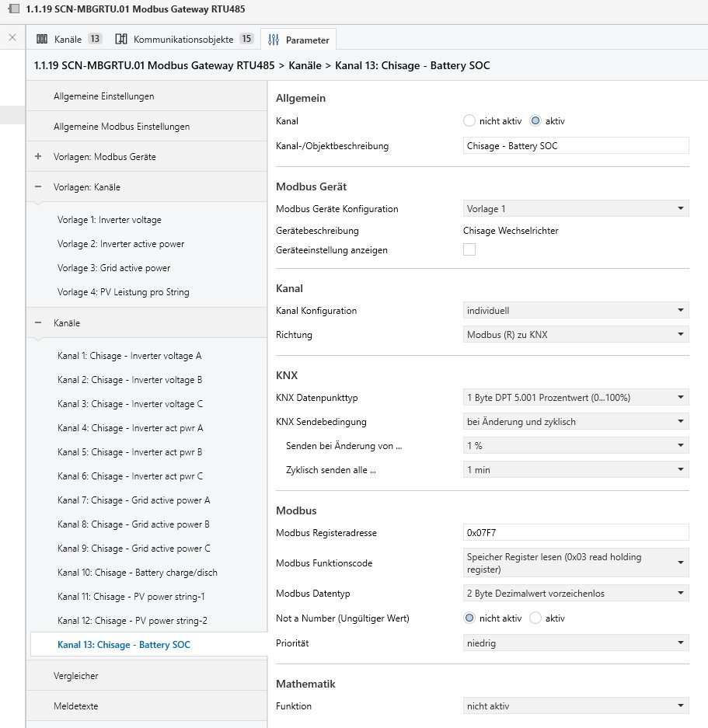Select Kanal 10: Chisage - Battery charge/disch
This screenshot has width=708, height=728.
(138, 573)
